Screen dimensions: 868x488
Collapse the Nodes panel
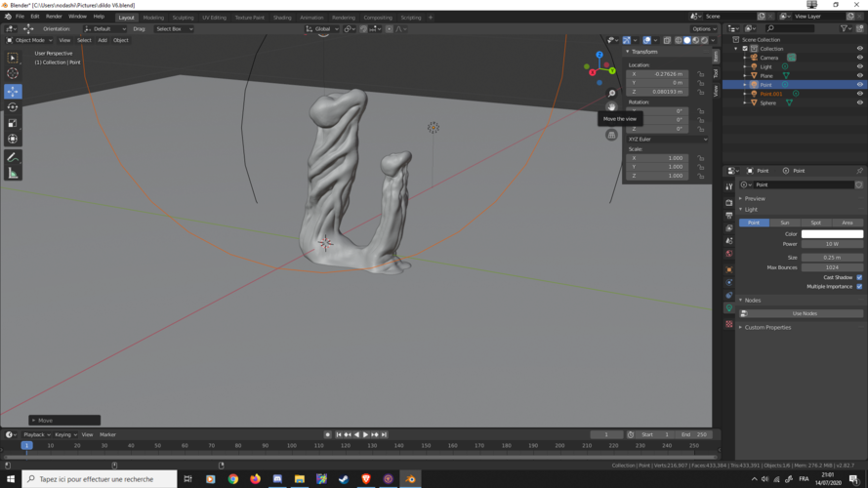(753, 301)
